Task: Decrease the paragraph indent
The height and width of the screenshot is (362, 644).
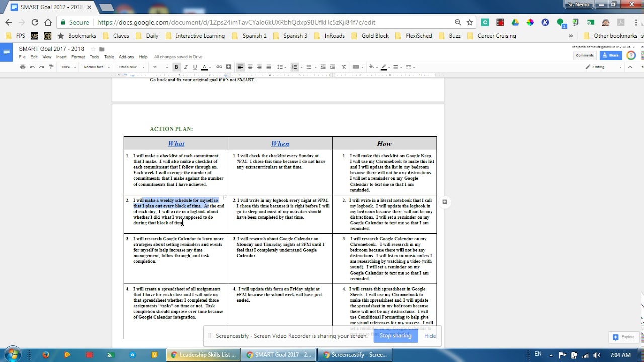Action: [324, 67]
